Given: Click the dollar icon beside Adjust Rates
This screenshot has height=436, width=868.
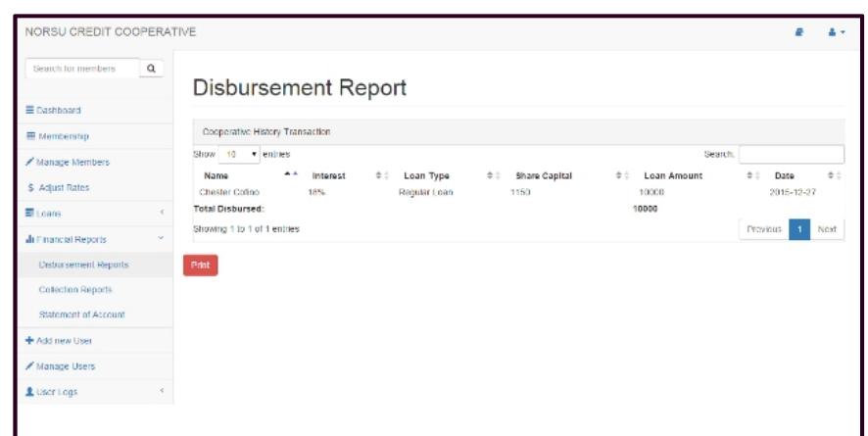Looking at the screenshot, I should pos(30,187).
